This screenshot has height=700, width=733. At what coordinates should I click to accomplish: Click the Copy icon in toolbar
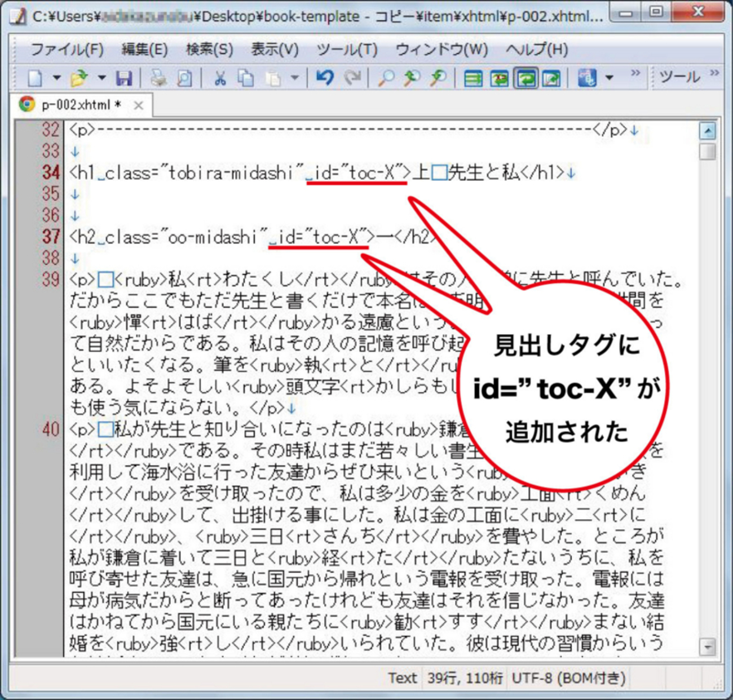[246, 78]
